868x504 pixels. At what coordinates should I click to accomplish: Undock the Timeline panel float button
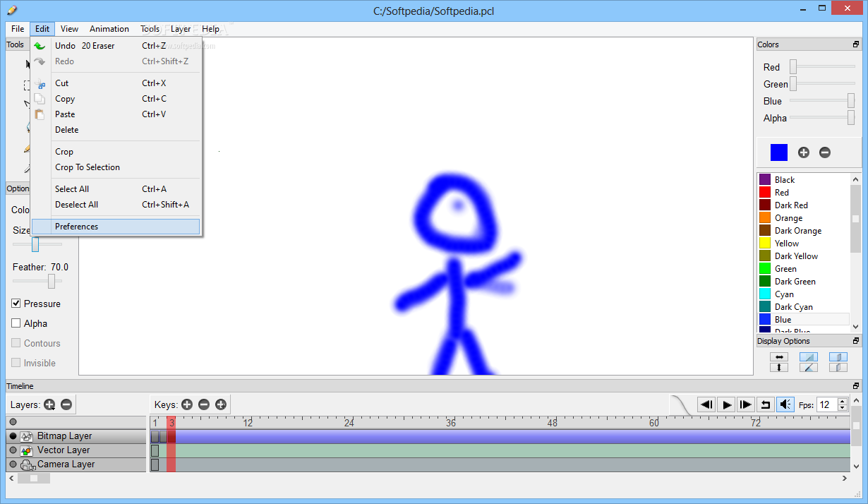click(856, 386)
